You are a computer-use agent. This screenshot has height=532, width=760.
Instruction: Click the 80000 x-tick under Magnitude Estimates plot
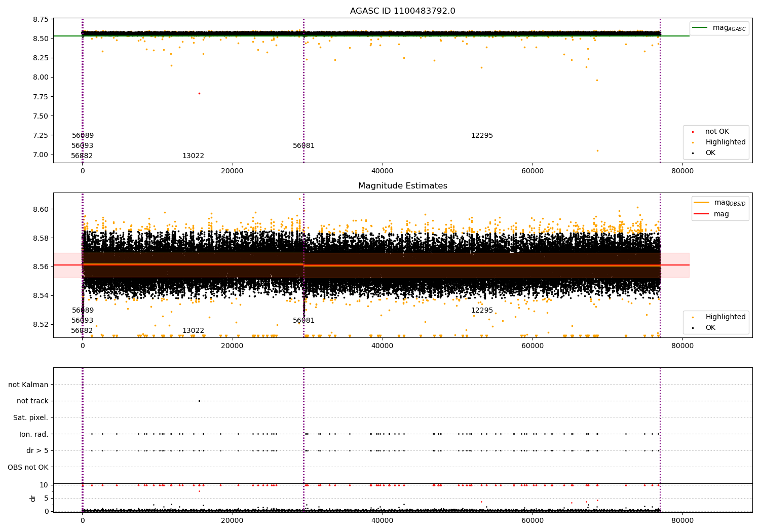point(682,346)
